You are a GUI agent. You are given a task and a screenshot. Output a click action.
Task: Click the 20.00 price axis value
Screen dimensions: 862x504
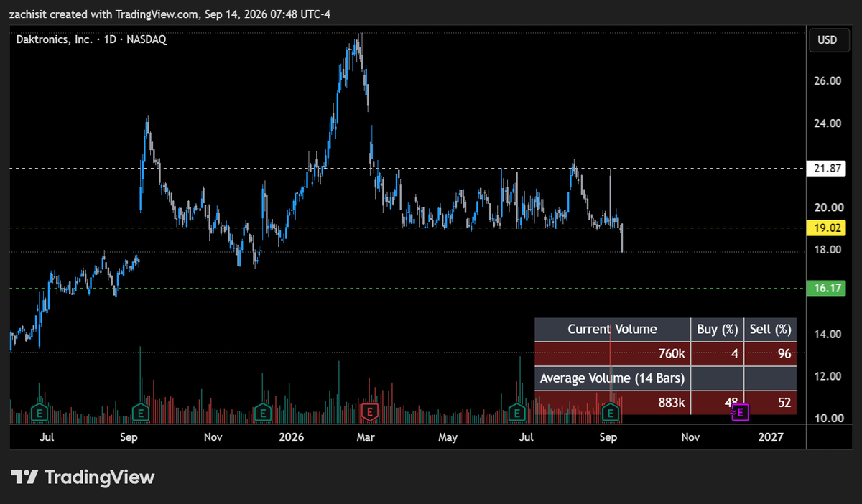tap(827, 207)
